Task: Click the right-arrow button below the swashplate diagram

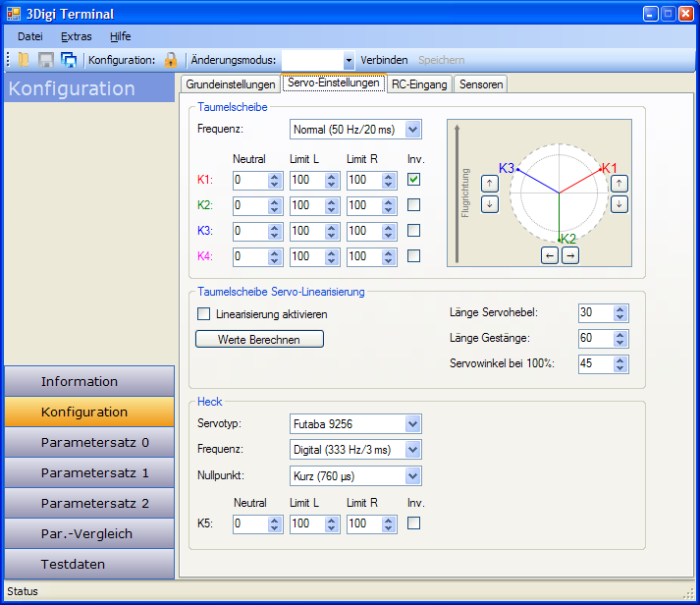Action: pyautogui.click(x=570, y=255)
